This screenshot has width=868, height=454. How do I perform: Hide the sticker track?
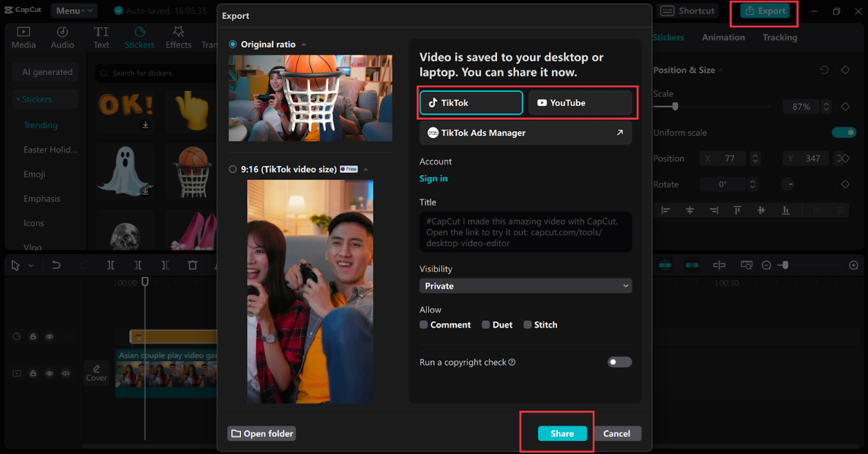pyautogui.click(x=49, y=336)
